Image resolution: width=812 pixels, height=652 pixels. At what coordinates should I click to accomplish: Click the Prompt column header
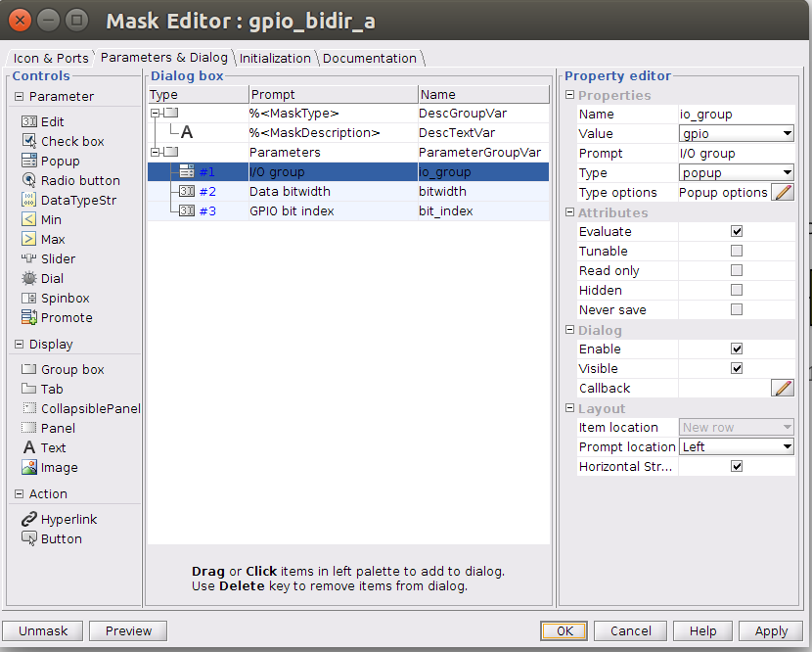pyautogui.click(x=333, y=94)
